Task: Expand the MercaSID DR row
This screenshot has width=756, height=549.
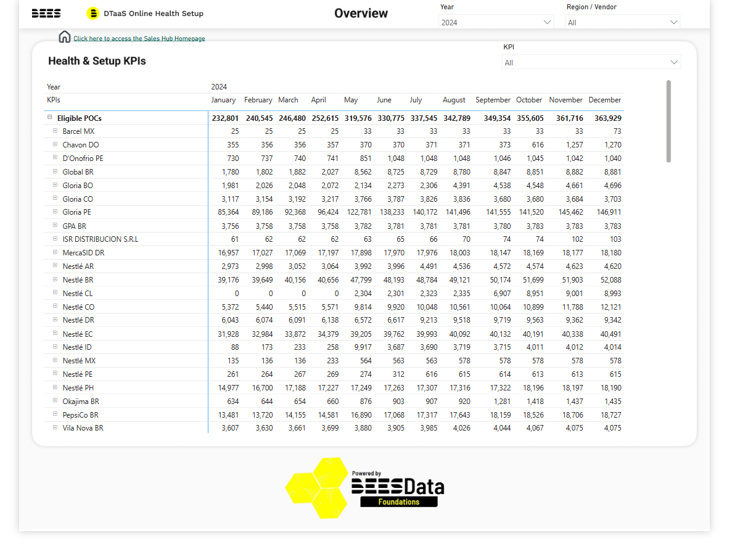Action: click(x=55, y=252)
